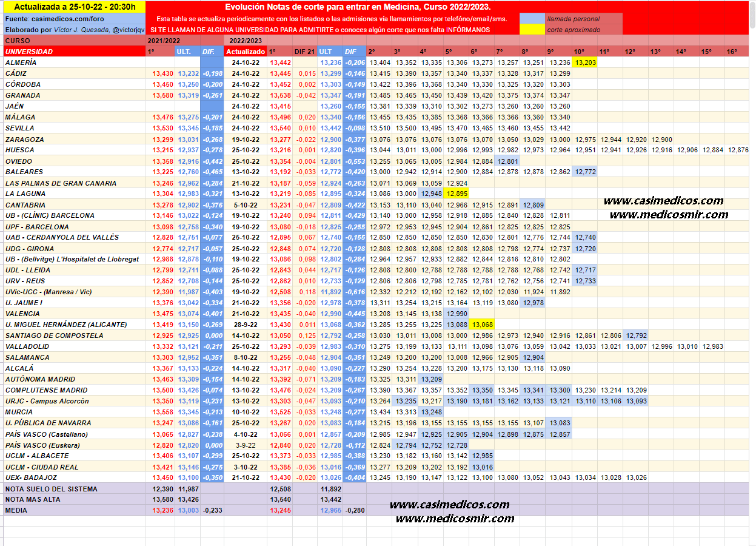This screenshot has height=546, width=756.
Task: Select the CÓRDOBA row label
Action: pos(23,84)
